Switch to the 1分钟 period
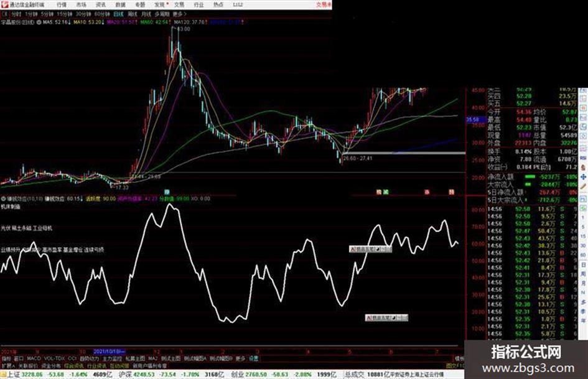Viewport: 588px width, 379px height. tap(31, 14)
